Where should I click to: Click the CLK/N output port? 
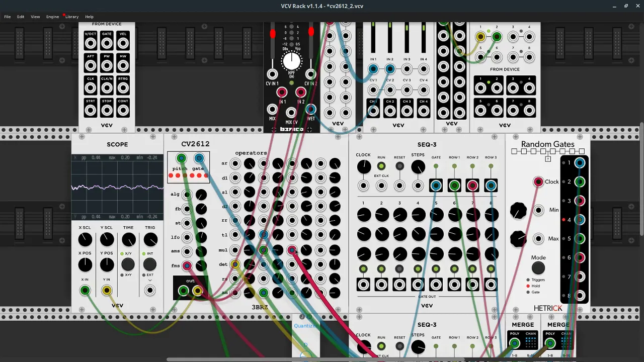[107, 88]
